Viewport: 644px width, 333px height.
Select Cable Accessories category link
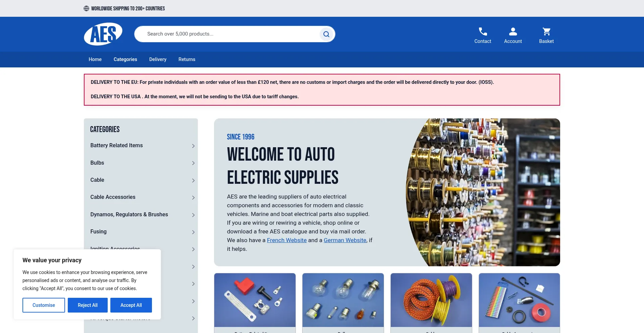[x=113, y=197]
